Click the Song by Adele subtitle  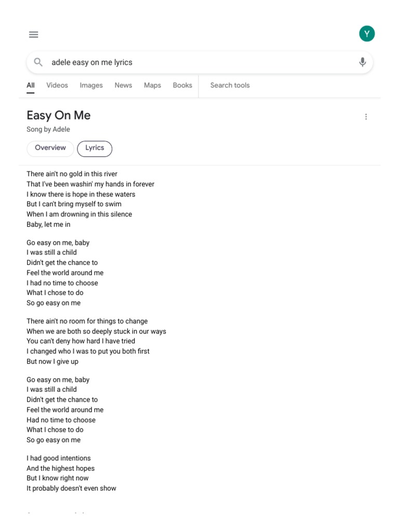tap(48, 129)
